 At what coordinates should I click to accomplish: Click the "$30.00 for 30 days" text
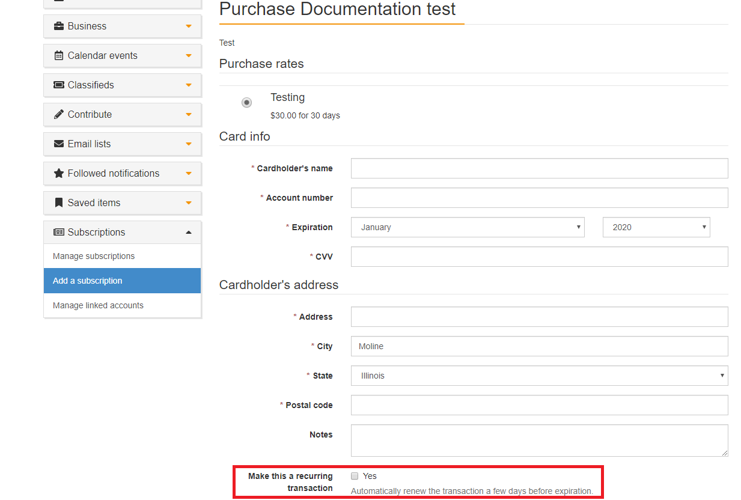click(x=305, y=115)
